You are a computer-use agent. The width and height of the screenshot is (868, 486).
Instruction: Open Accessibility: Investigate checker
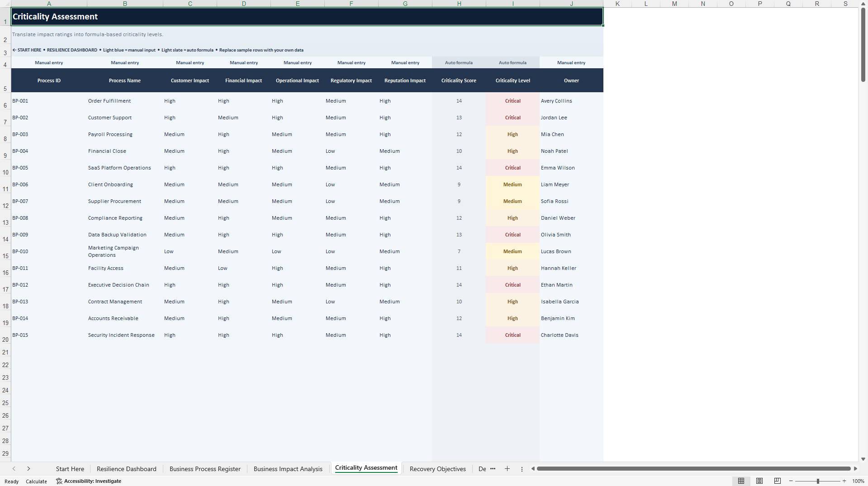(89, 481)
